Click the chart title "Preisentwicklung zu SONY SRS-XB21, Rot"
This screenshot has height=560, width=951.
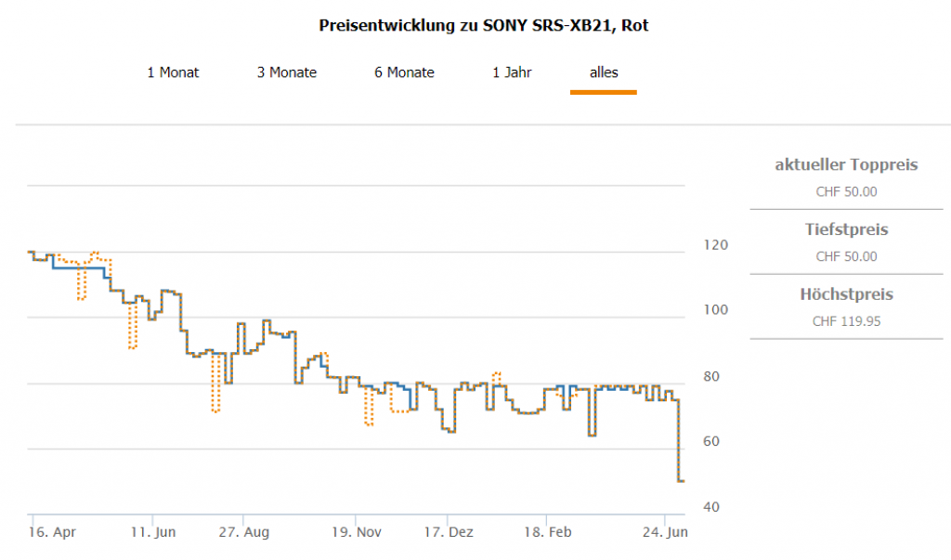tap(484, 25)
